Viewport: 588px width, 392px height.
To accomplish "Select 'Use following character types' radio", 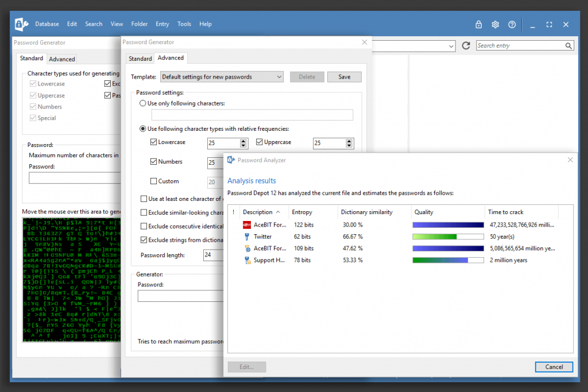I will coord(143,129).
